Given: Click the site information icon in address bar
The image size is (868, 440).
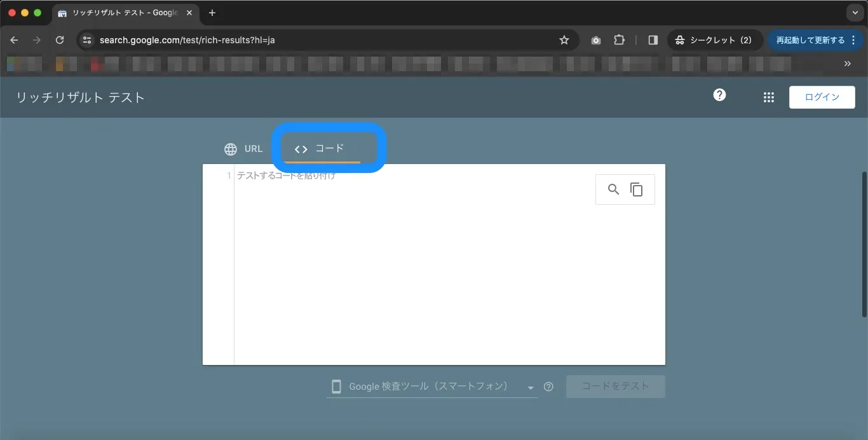Looking at the screenshot, I should click(x=87, y=40).
